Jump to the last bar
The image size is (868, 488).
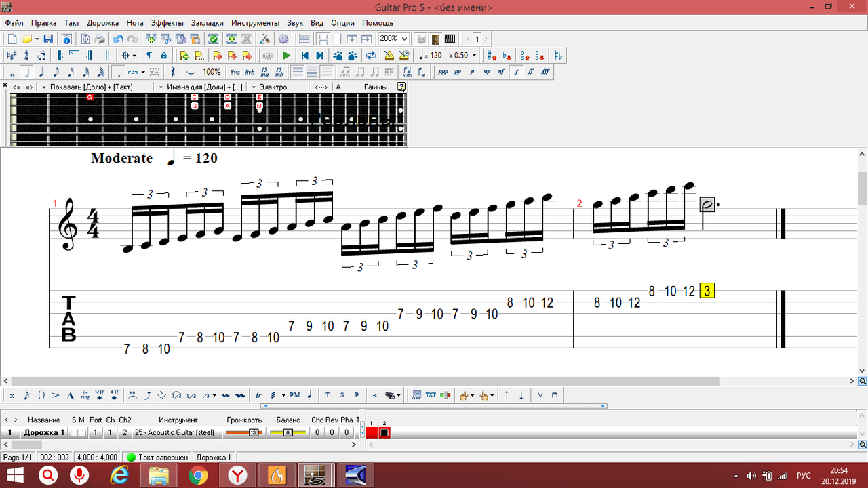coord(319,55)
